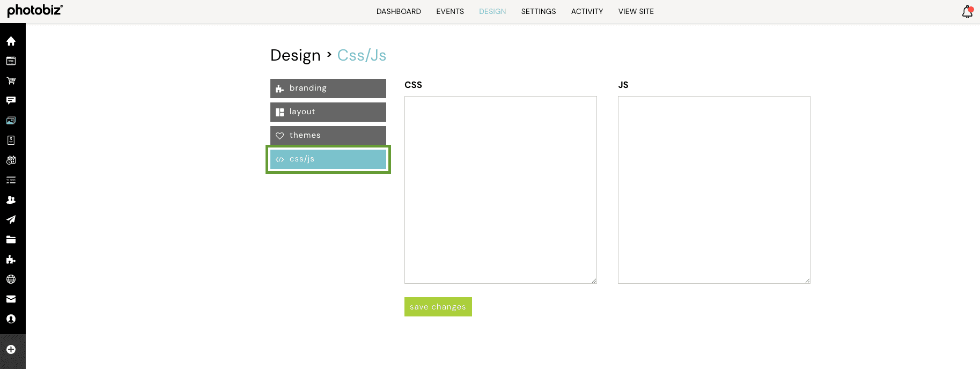This screenshot has height=369, width=980.
Task: Click the save changes button
Action: tap(438, 307)
